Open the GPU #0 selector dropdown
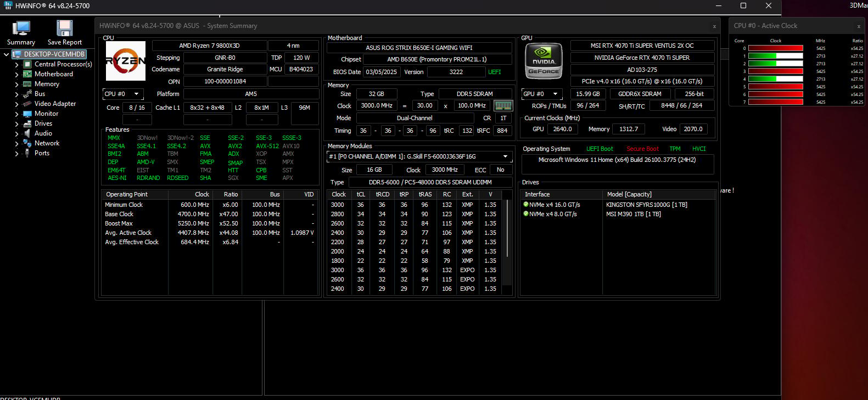This screenshot has width=868, height=400. coord(542,94)
